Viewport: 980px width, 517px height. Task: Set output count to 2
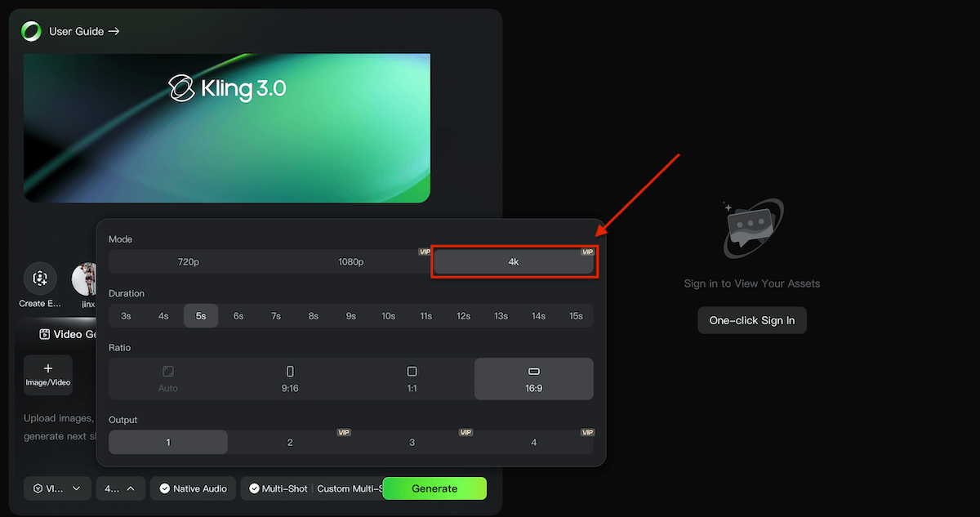coord(290,442)
